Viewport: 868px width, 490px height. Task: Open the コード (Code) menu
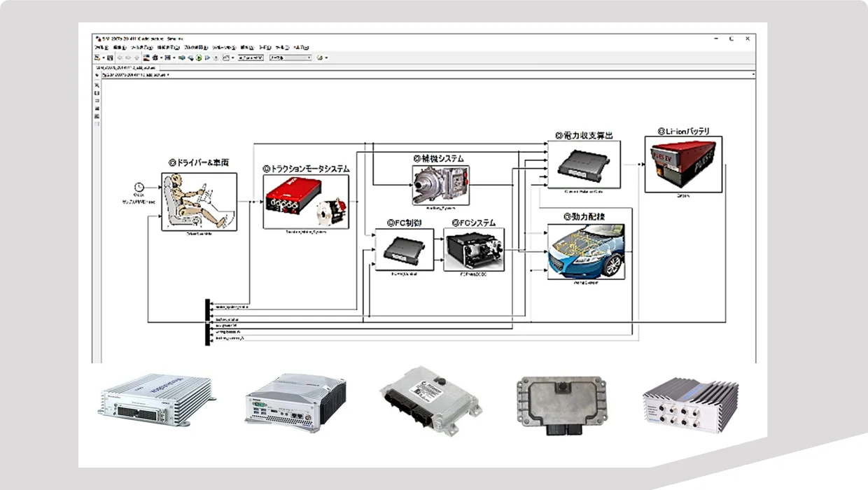click(265, 48)
